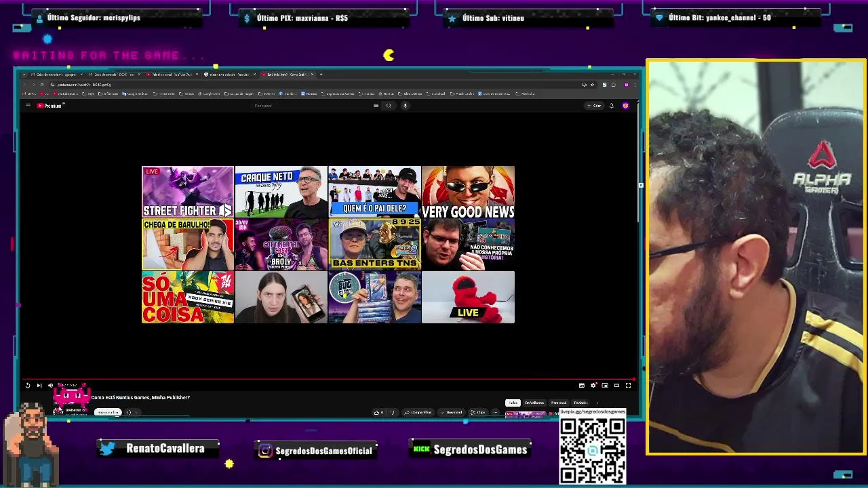868x488 pixels.
Task: Select the Para você filter chip
Action: (559, 403)
